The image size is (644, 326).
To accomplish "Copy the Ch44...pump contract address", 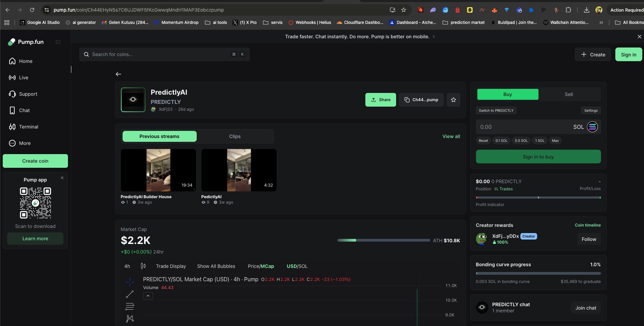I will pos(421,100).
